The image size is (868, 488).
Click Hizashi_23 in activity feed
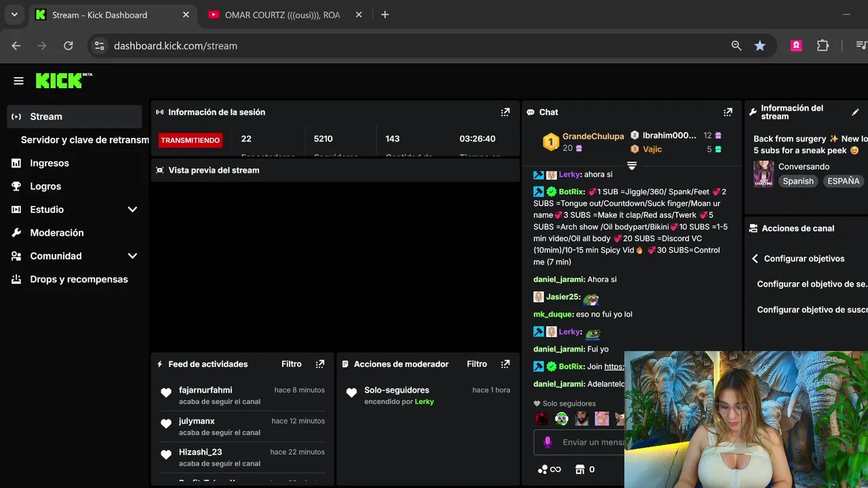(x=201, y=452)
